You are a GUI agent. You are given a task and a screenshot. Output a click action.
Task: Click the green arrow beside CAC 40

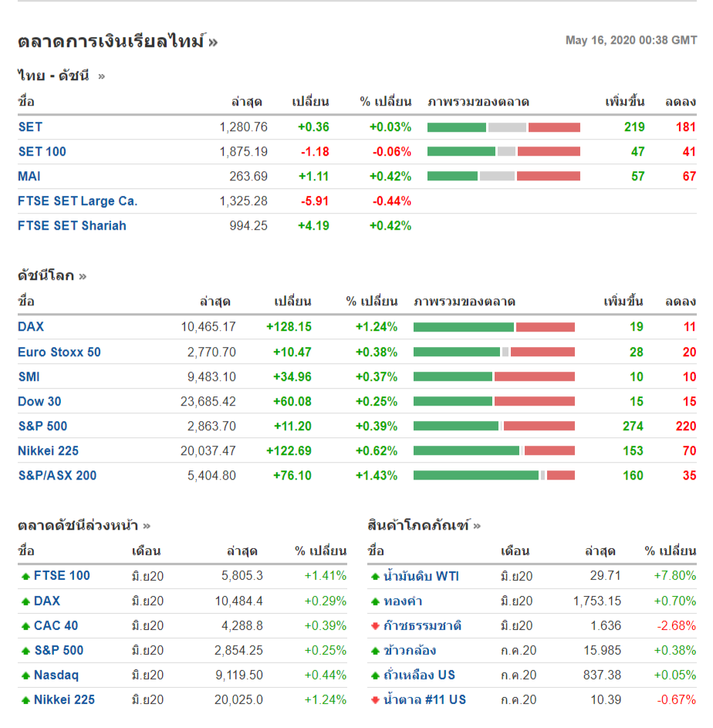[25, 626]
